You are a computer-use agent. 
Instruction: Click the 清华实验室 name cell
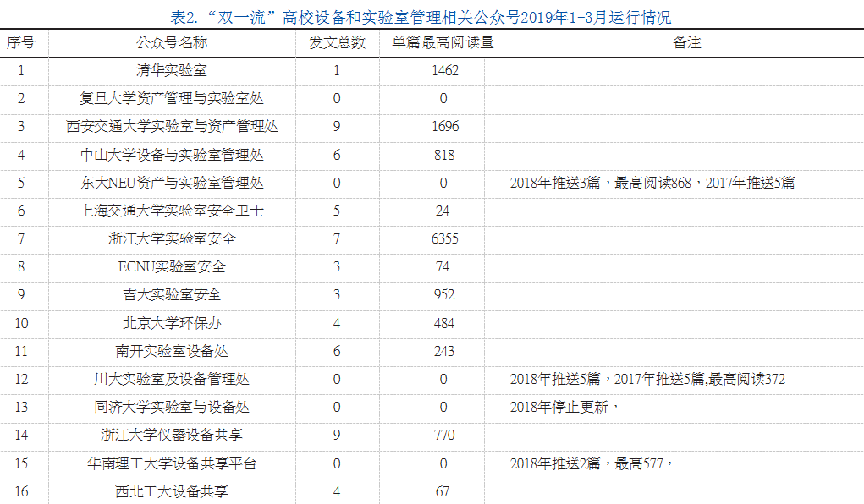(x=172, y=70)
